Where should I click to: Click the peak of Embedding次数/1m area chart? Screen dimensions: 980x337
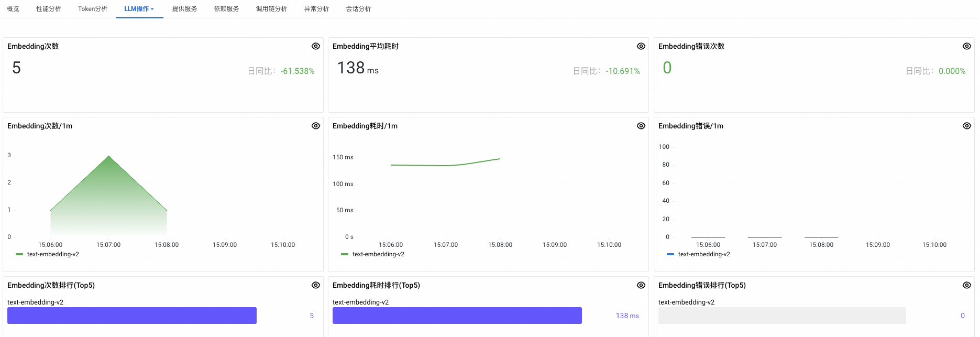pos(109,156)
